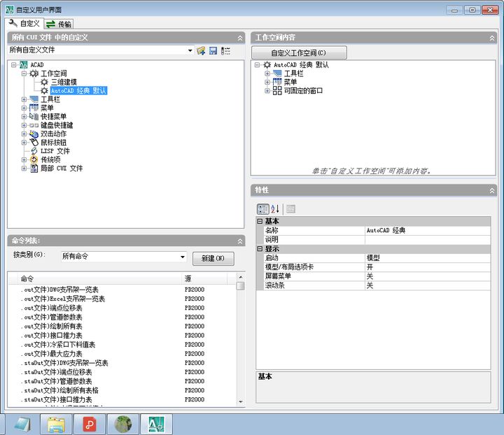This screenshot has height=435, width=504.
Task: Click the 屏幕菜单 property row
Action: pos(377,276)
